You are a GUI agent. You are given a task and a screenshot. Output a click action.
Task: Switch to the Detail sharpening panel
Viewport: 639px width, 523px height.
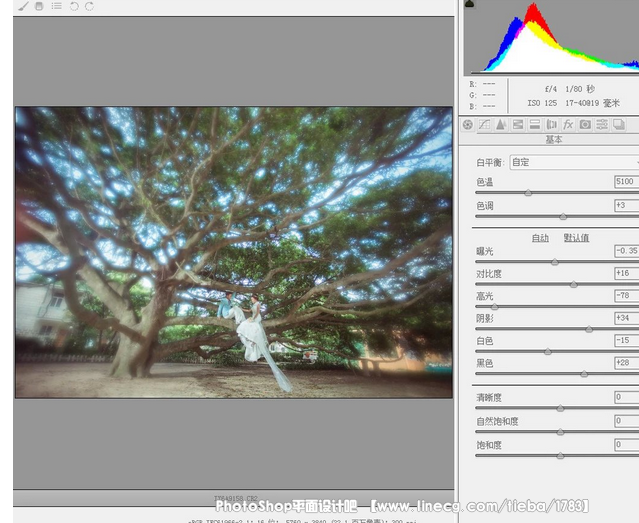[501, 125]
